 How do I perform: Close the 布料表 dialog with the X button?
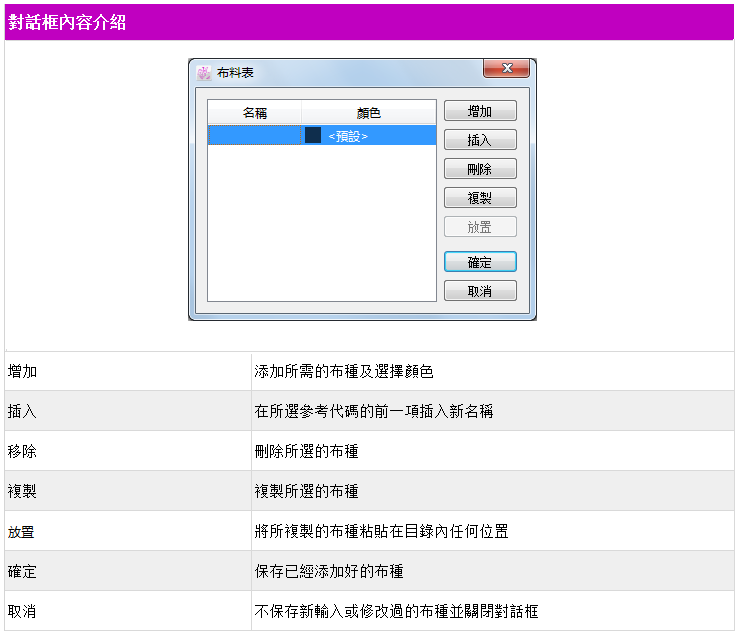pos(506,68)
